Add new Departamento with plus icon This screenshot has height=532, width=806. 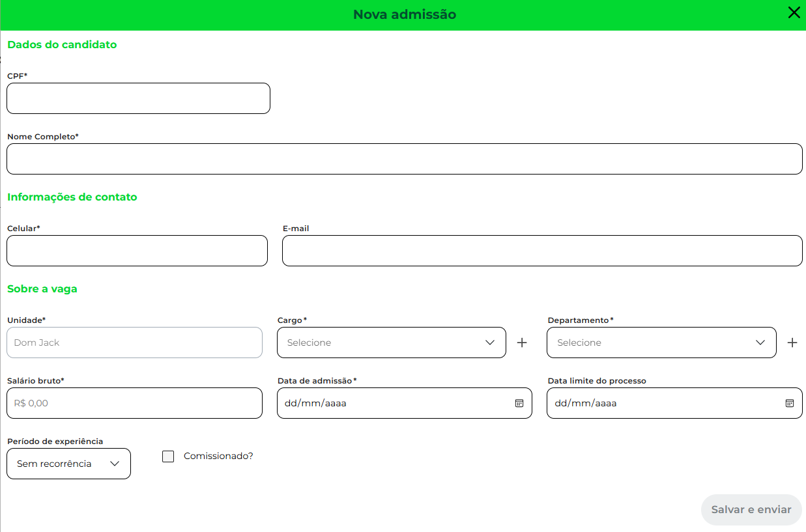(792, 343)
